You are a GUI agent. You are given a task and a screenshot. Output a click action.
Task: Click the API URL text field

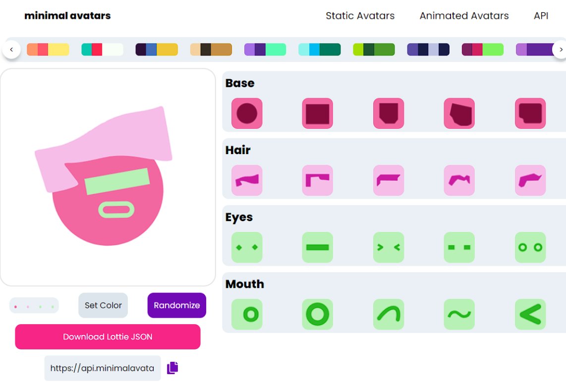[x=103, y=368]
